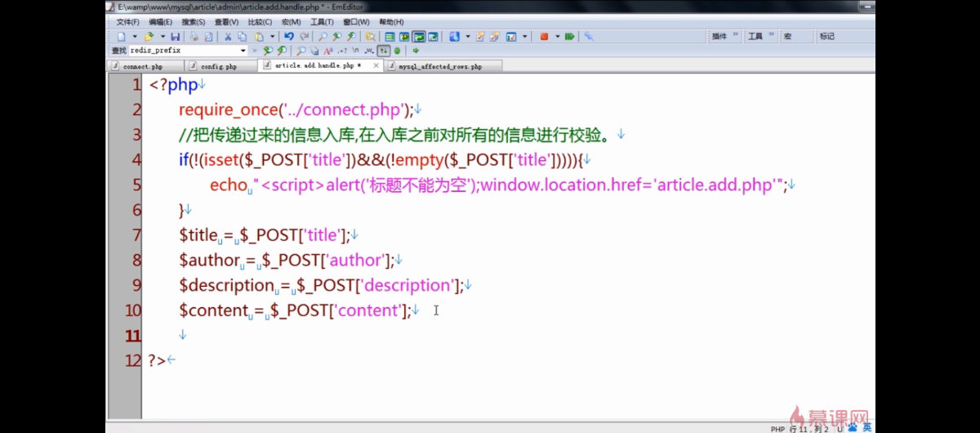This screenshot has width=980, height=433.
Task: Click the Find in Files icon
Action: point(370,37)
